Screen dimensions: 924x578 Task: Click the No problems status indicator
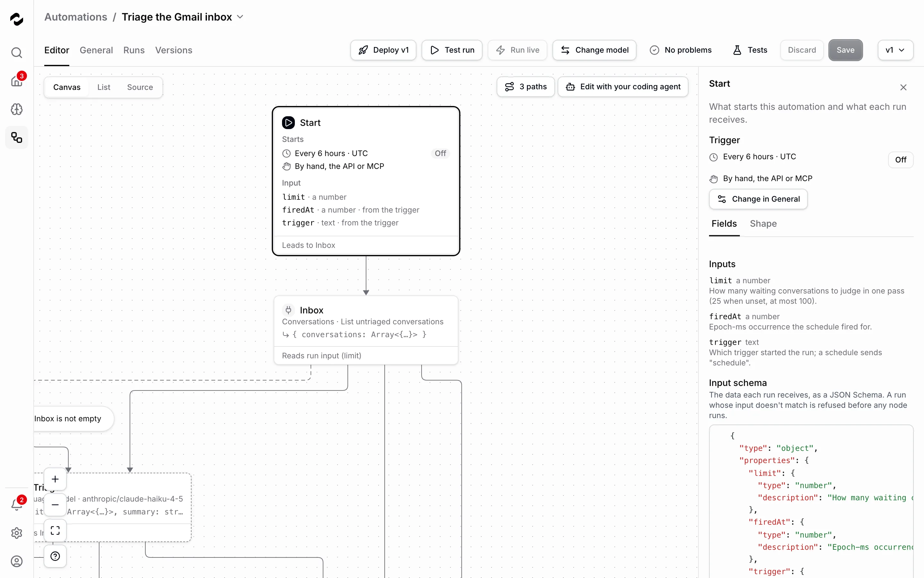pos(680,50)
